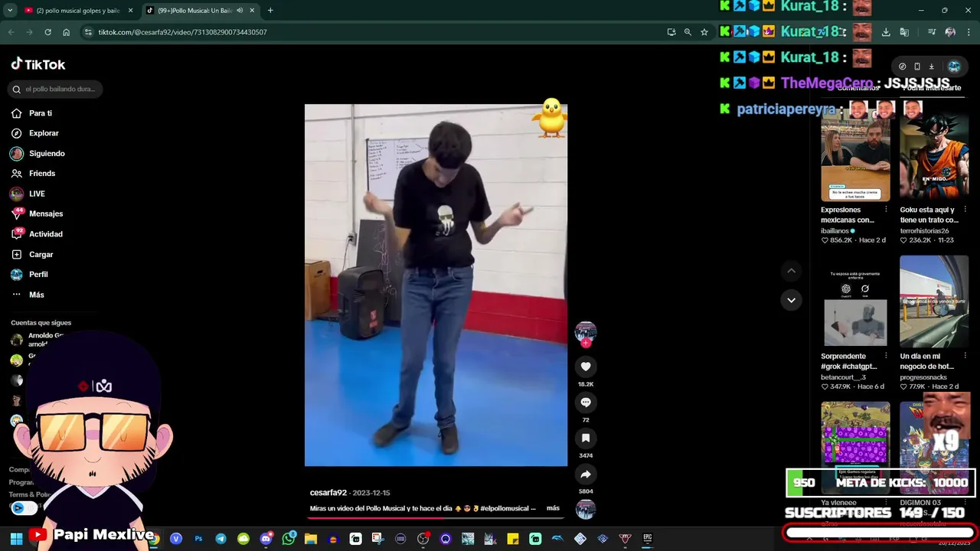Open Mensajes in the sidebar
Screen dimensions: 980x551
(x=38, y=214)
